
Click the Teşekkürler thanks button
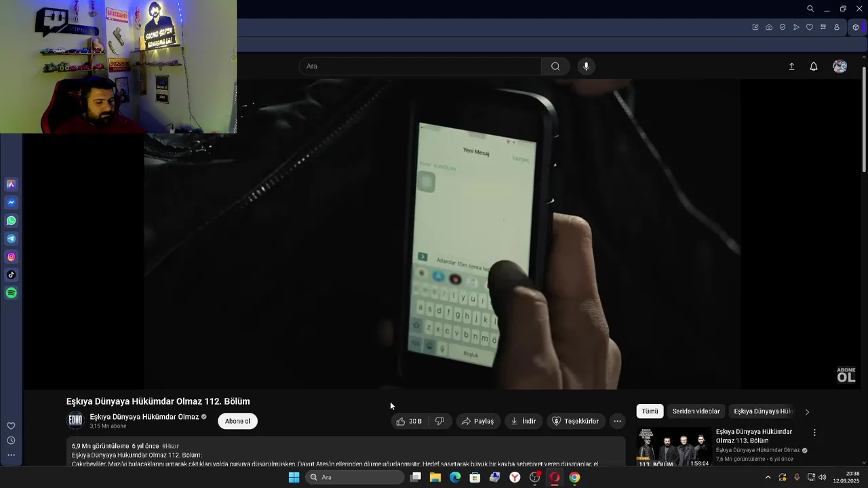(576, 421)
